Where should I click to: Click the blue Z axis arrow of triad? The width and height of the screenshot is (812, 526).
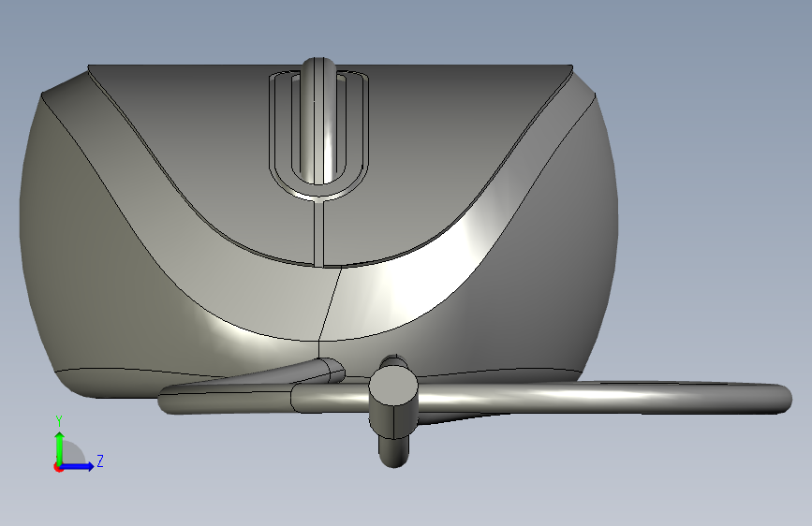(x=77, y=466)
